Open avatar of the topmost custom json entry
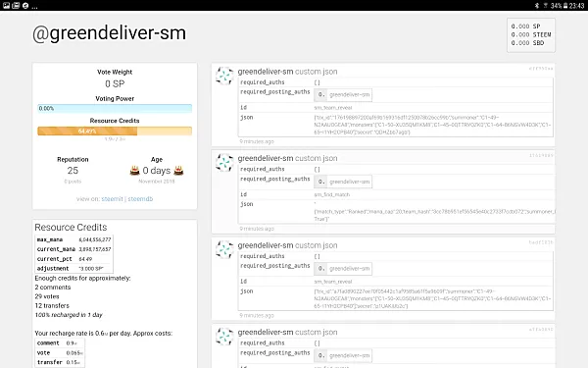The image size is (588, 368). (224, 76)
